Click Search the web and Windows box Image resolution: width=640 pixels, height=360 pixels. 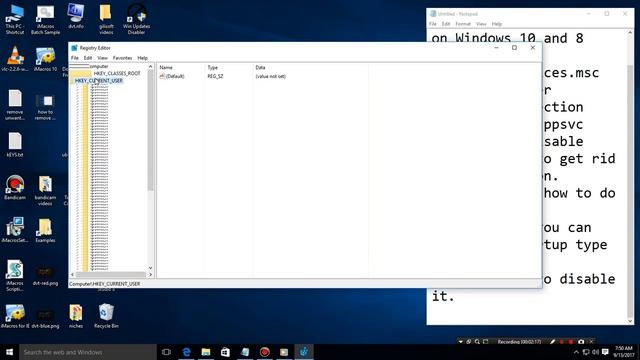point(88,352)
